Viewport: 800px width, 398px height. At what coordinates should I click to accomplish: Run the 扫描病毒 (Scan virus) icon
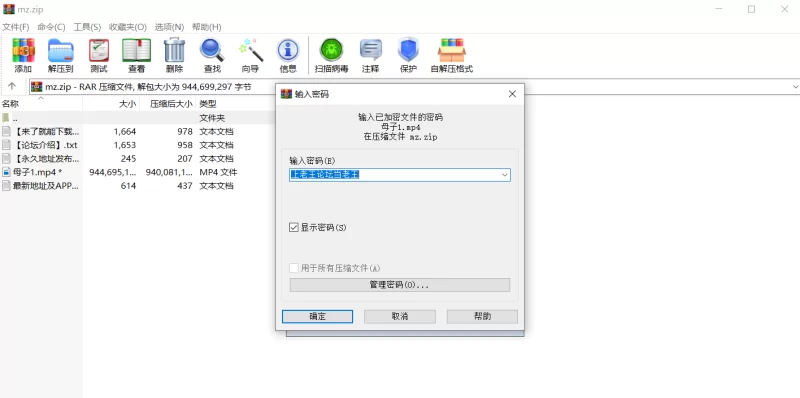(x=331, y=51)
